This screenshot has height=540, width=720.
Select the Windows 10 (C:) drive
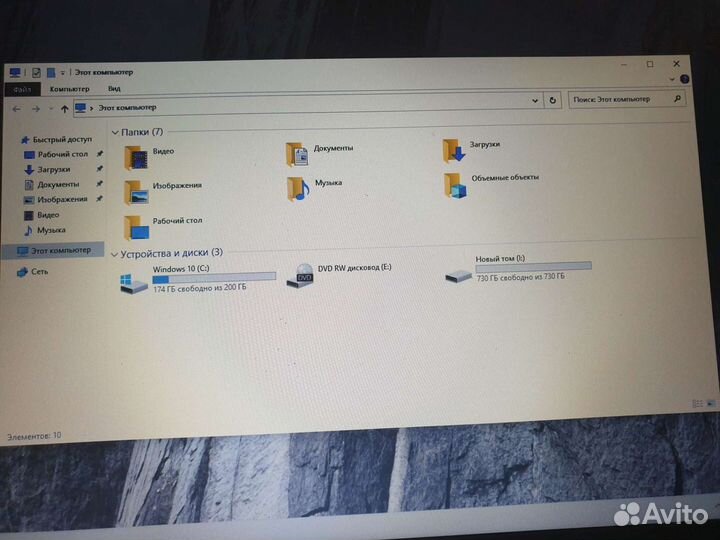(x=134, y=281)
